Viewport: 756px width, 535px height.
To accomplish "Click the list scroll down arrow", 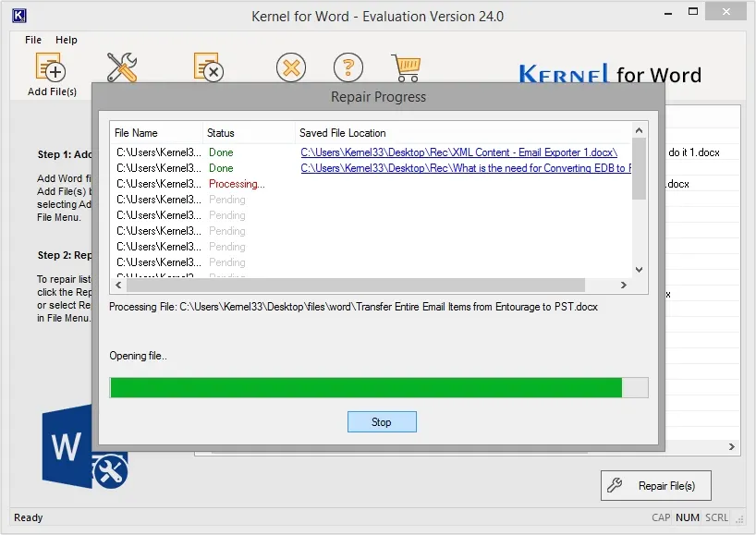I will 639,270.
